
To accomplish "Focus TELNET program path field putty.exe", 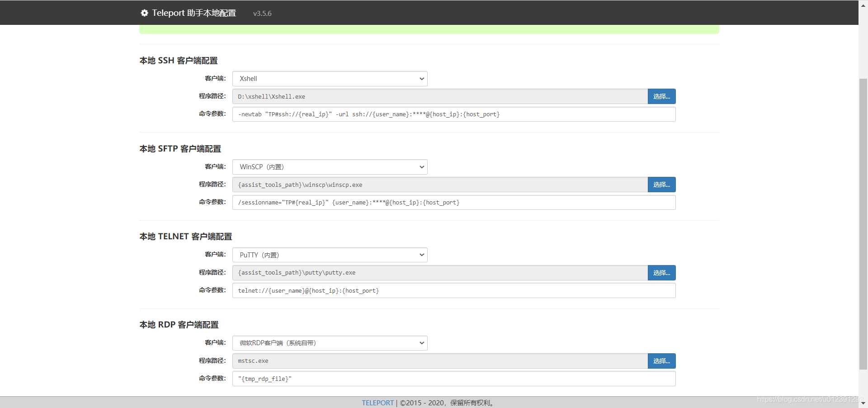I will (440, 273).
